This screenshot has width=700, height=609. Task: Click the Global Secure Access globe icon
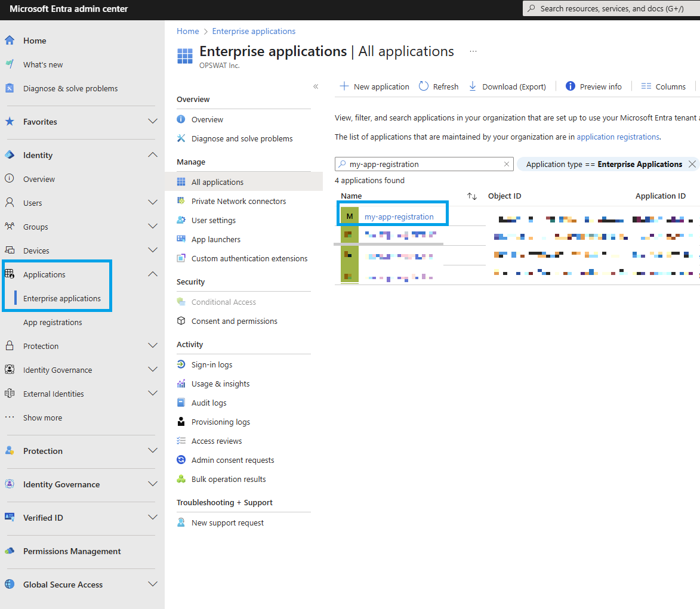tap(10, 584)
